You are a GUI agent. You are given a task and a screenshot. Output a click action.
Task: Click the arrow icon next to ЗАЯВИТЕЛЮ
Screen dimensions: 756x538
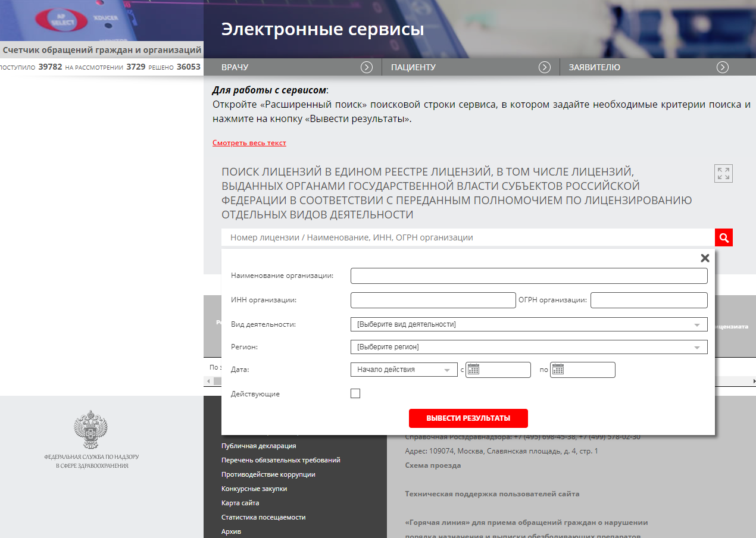coord(723,67)
